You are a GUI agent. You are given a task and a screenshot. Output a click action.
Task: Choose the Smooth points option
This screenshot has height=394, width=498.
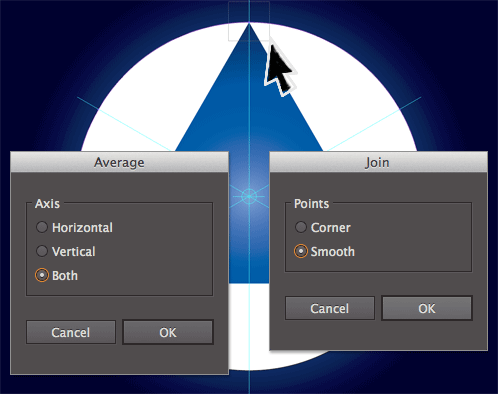(x=301, y=251)
